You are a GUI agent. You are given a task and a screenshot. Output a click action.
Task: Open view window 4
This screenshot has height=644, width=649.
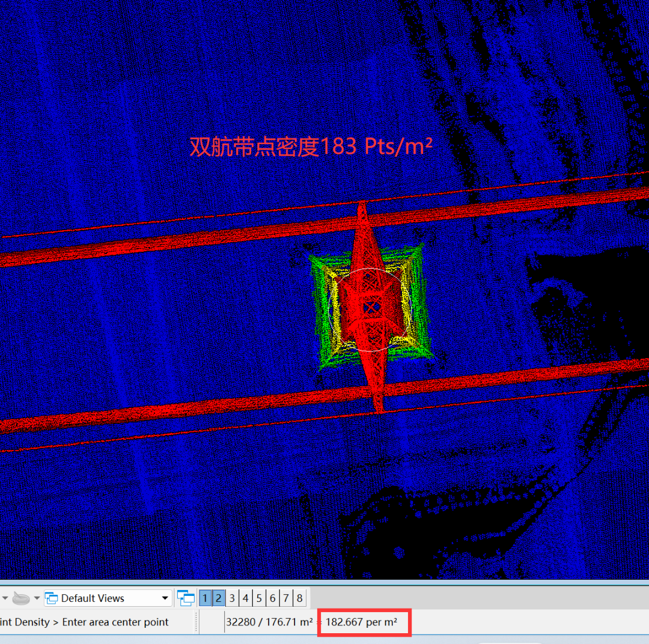[x=246, y=598]
